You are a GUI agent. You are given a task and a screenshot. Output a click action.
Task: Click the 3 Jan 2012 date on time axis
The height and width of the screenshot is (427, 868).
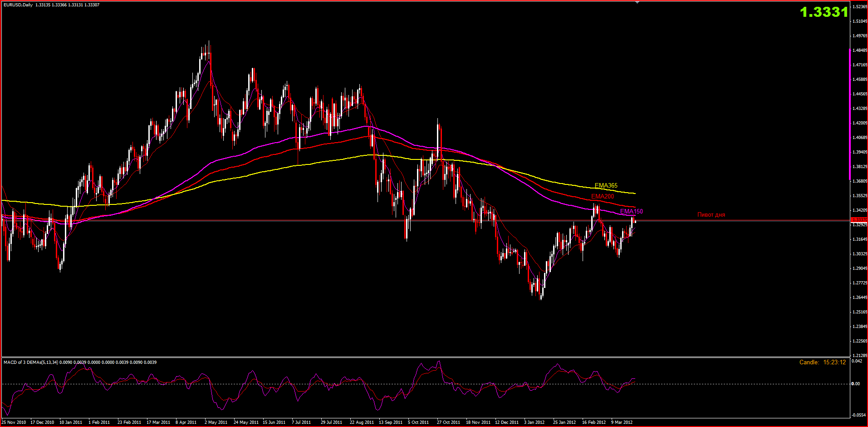point(534,422)
